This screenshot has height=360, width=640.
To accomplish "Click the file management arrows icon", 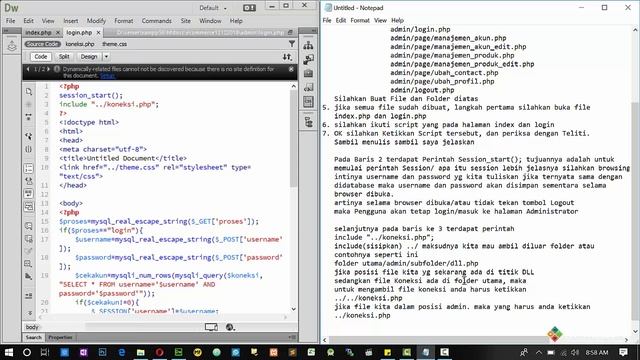I will coord(287,57).
